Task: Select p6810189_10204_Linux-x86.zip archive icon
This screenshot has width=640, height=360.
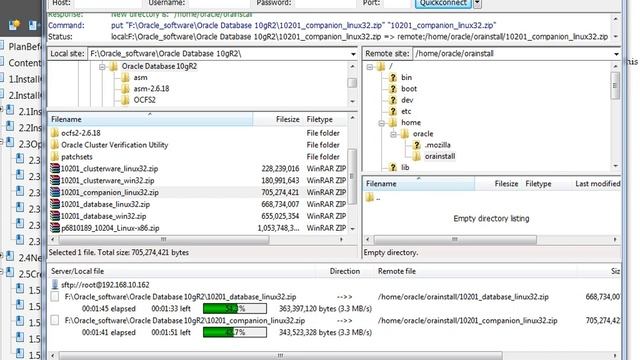Action: point(55,228)
